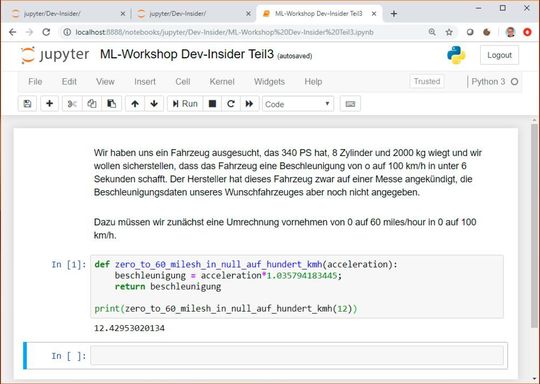
Task: Open the Insert menu
Action: [x=145, y=82]
